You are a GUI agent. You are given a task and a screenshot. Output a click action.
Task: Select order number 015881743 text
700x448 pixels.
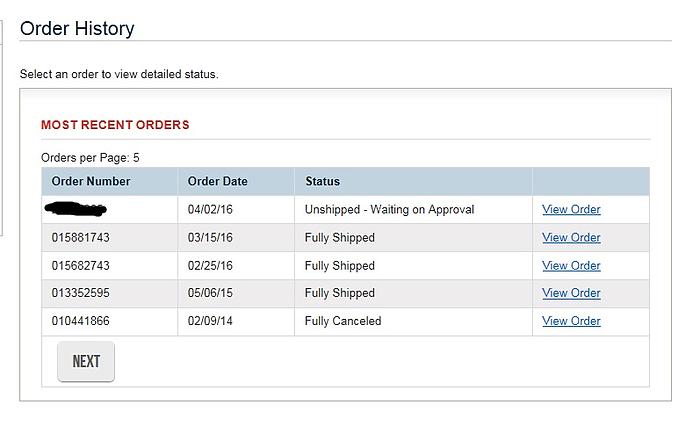pyautogui.click(x=81, y=238)
